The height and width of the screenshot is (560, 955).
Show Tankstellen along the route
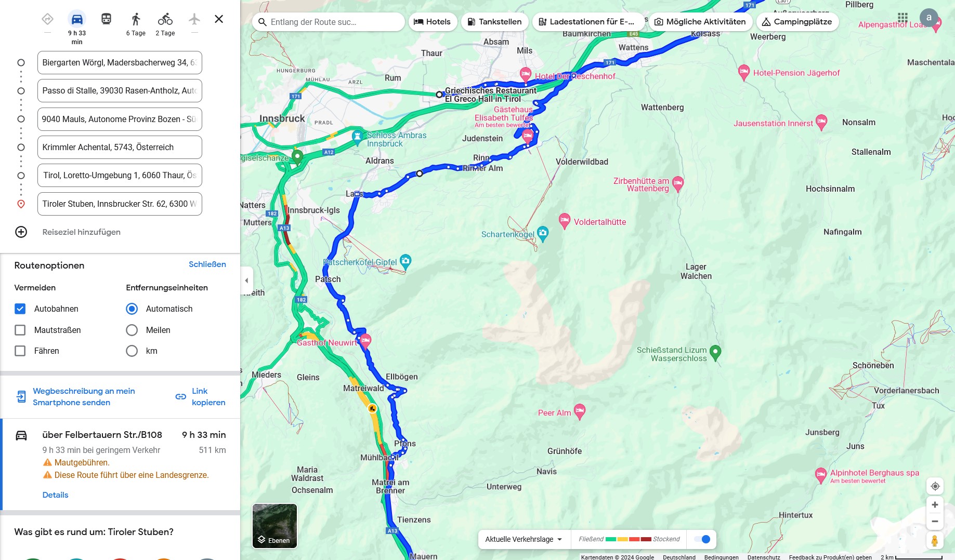(494, 22)
